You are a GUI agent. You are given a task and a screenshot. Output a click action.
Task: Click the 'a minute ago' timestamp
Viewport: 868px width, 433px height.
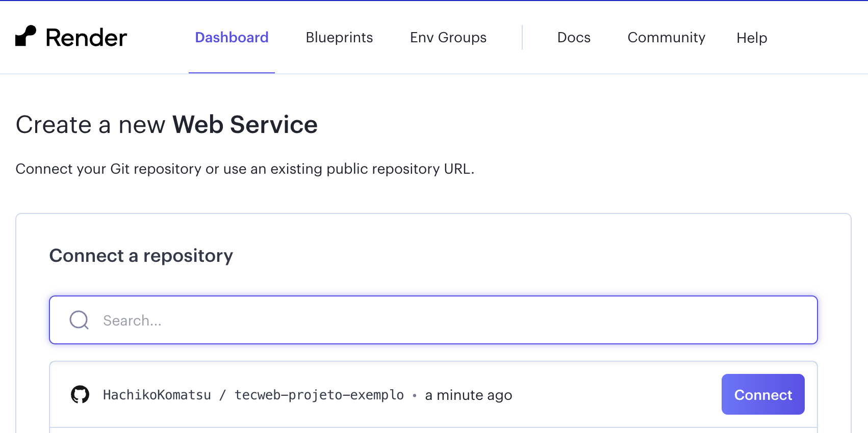coord(468,395)
